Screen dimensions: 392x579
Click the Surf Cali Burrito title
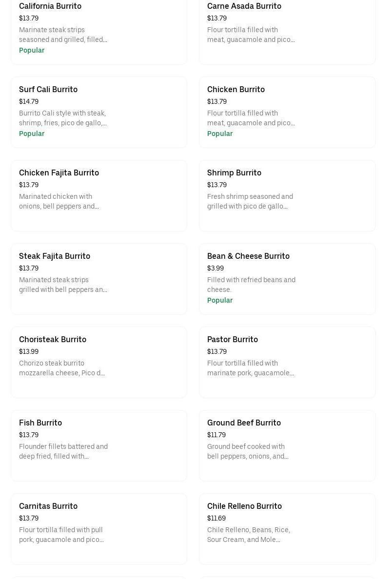[48, 90]
